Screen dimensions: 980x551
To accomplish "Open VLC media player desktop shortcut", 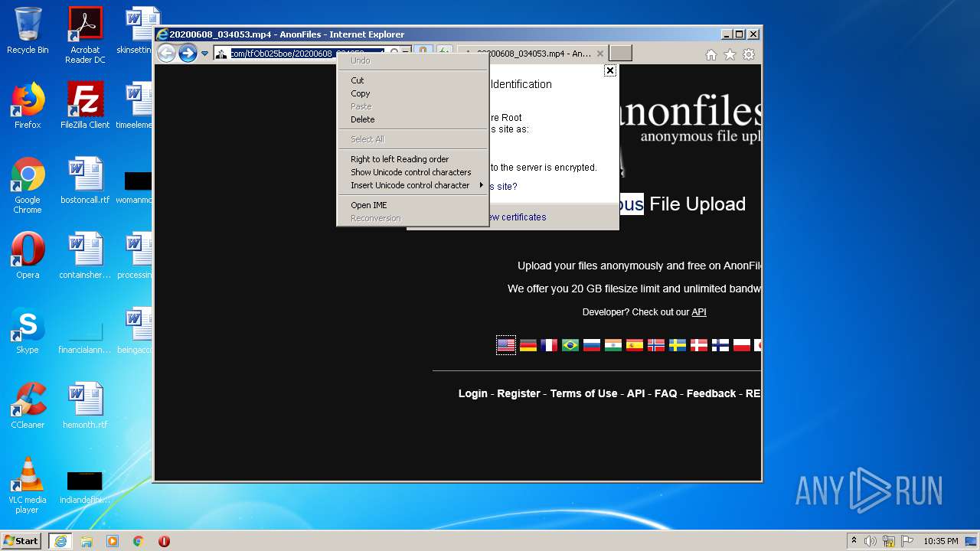I will click(28, 485).
